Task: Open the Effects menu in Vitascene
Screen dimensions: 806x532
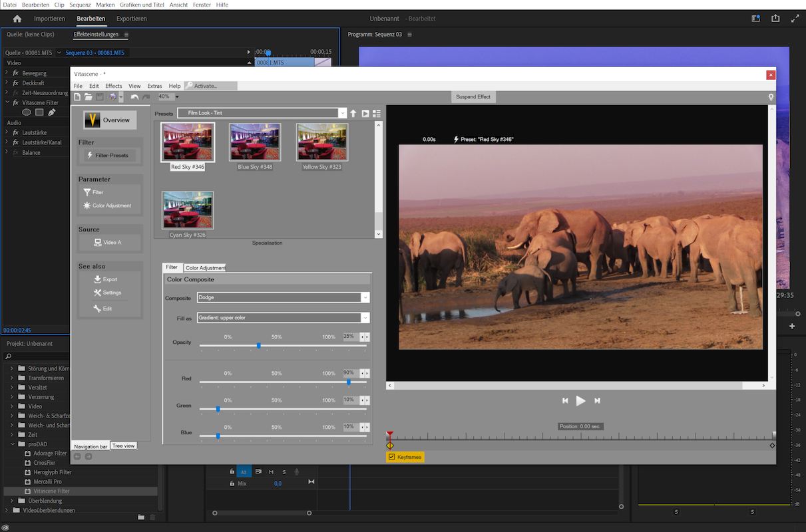Action: 114,86
